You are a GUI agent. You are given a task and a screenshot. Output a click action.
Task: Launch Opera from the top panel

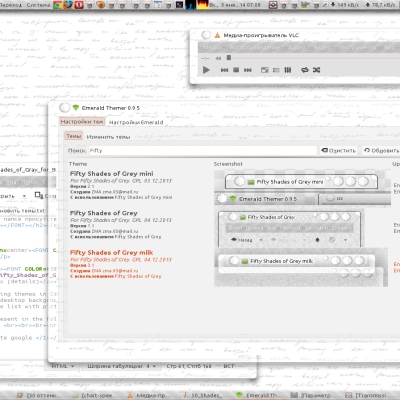pos(79,5)
